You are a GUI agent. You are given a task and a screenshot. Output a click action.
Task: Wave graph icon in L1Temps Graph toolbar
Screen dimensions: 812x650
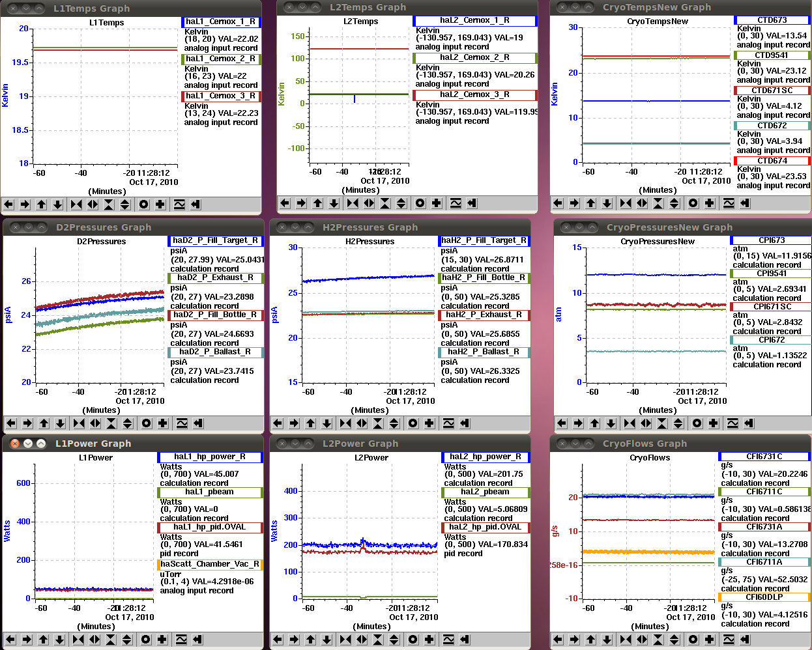[179, 205]
